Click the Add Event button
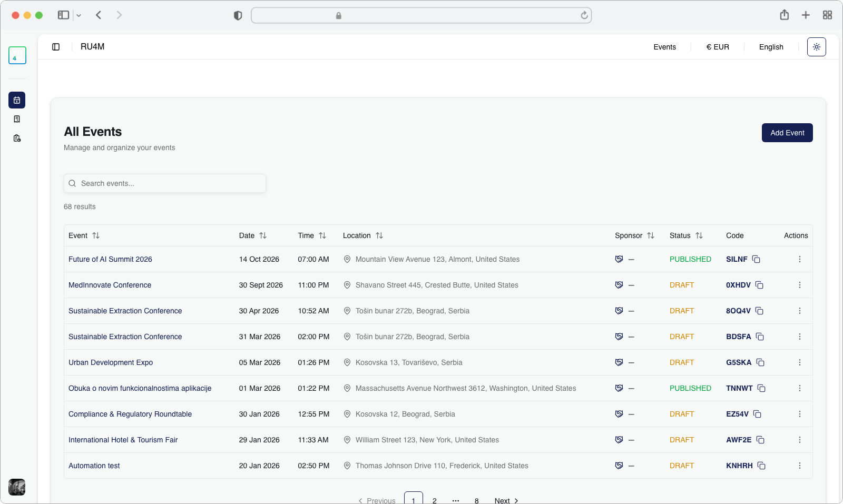 787,133
